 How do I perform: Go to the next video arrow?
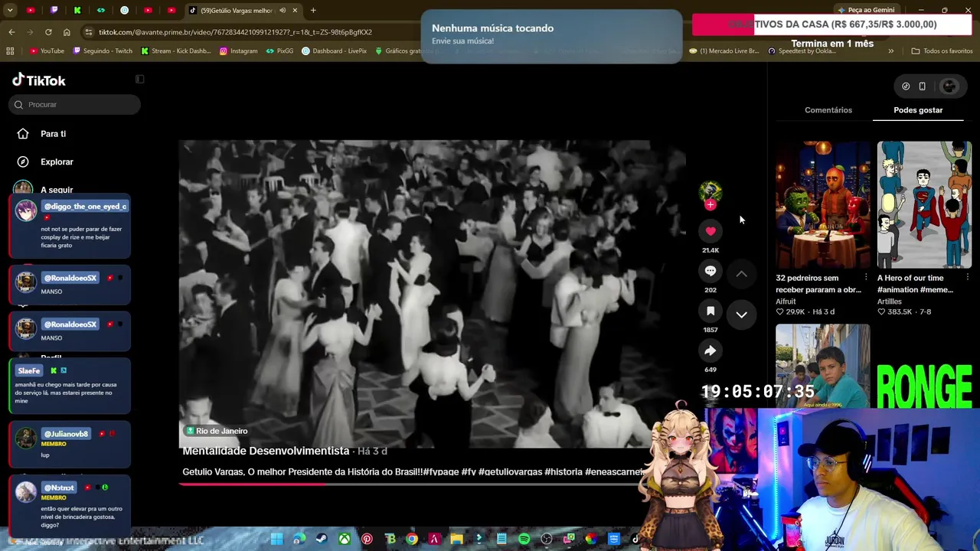(741, 314)
